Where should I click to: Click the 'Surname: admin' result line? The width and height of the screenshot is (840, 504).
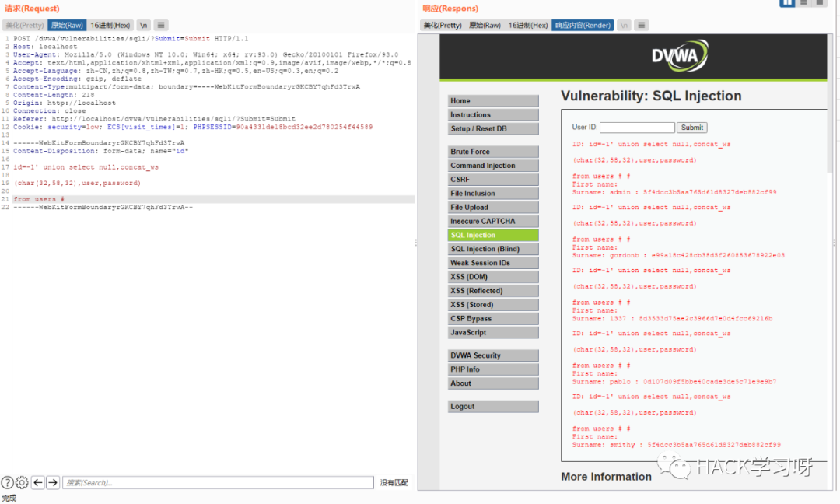click(674, 192)
